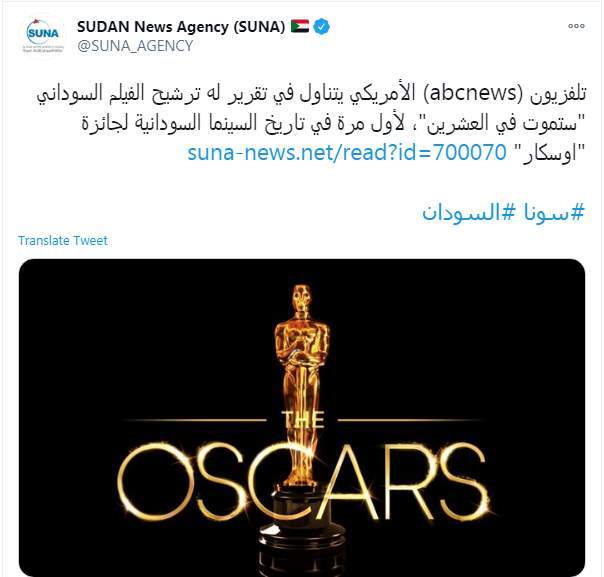Click the blue verified badge
Viewport: 604px width, 577px height.
pos(322,27)
